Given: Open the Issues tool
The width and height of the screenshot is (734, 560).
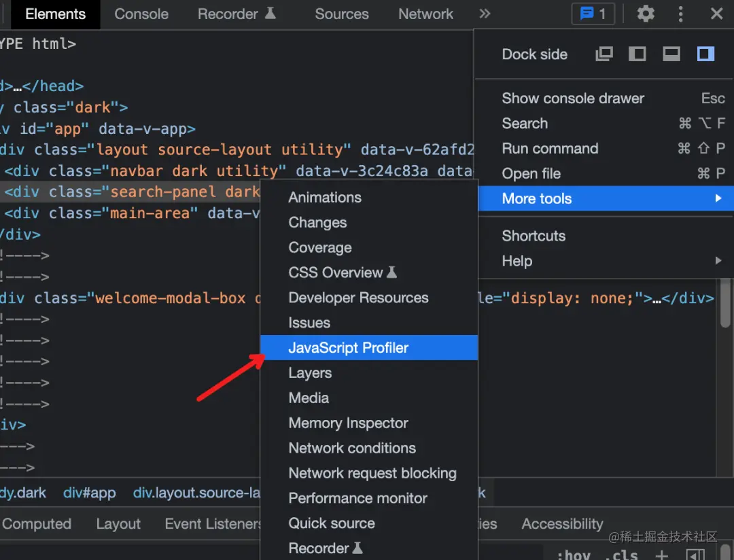Looking at the screenshot, I should [x=369, y=323].
